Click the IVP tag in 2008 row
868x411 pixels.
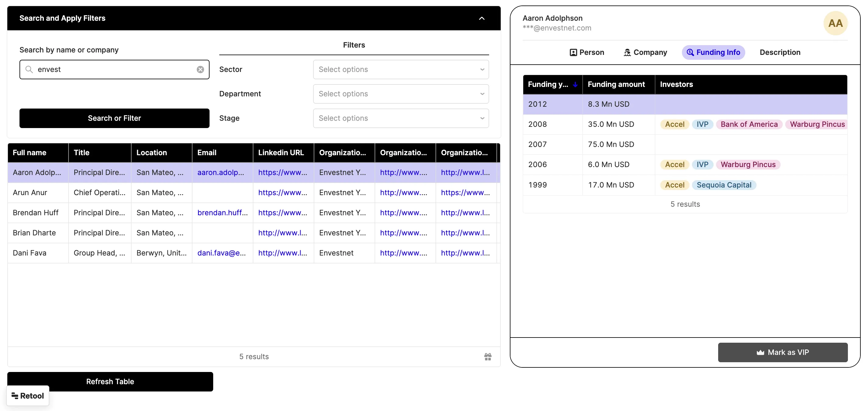coord(702,124)
